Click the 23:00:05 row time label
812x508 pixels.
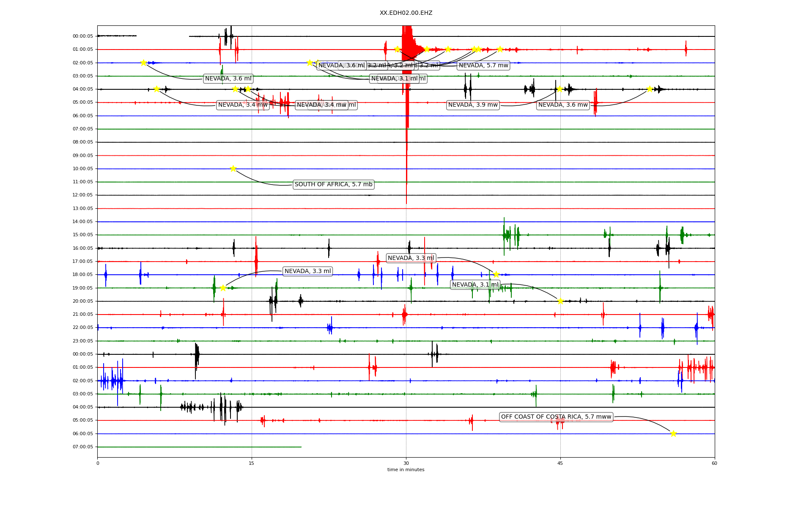tap(82, 341)
